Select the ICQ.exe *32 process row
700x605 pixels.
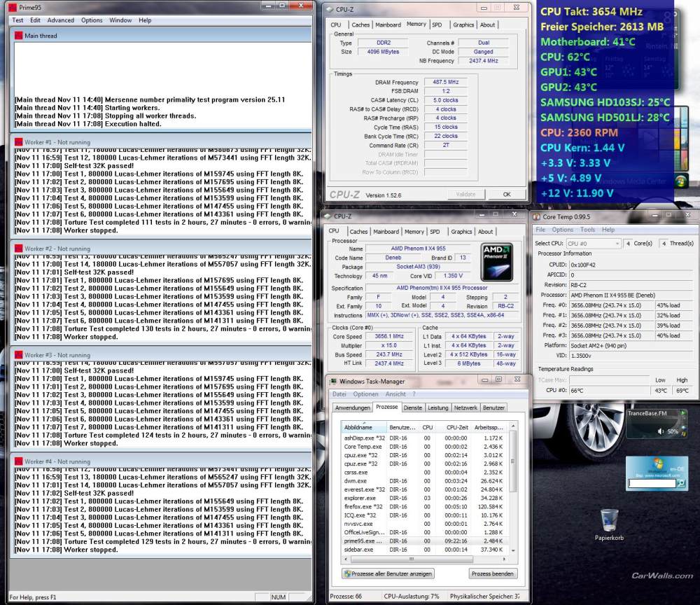point(425,515)
